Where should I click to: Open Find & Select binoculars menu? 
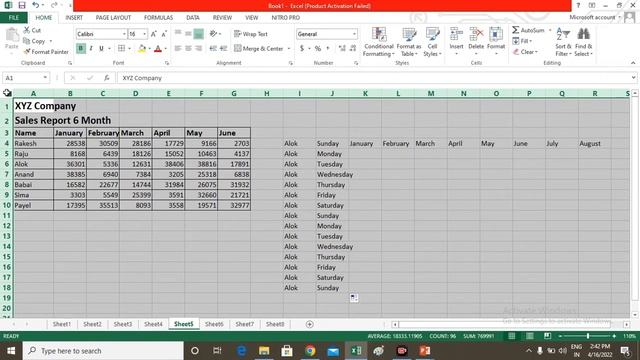point(584,42)
